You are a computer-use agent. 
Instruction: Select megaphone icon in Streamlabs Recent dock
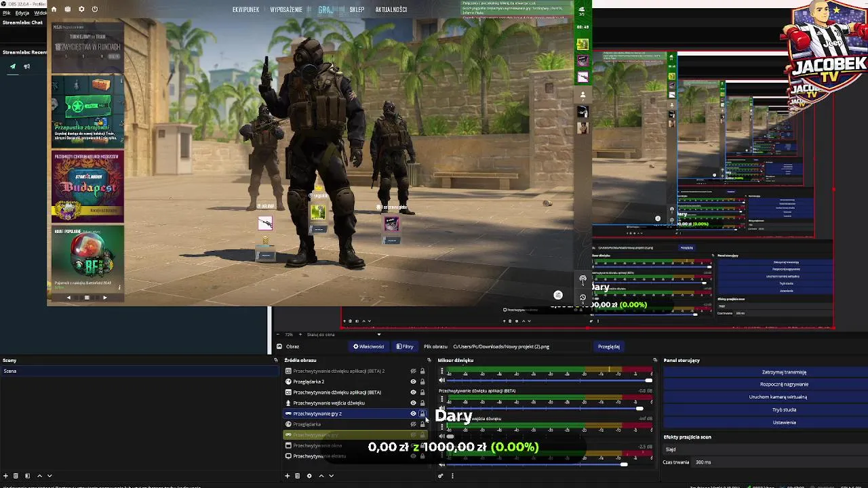tap(27, 66)
